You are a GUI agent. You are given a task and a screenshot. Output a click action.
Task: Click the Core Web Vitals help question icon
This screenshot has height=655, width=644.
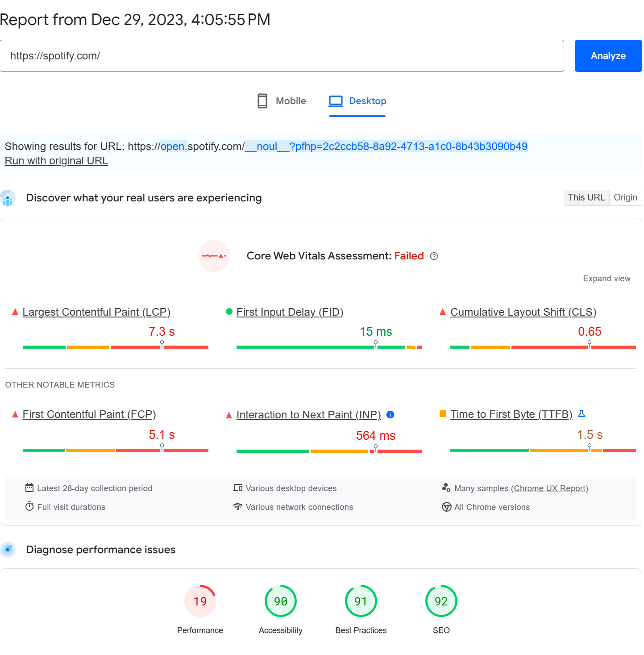pyautogui.click(x=434, y=256)
